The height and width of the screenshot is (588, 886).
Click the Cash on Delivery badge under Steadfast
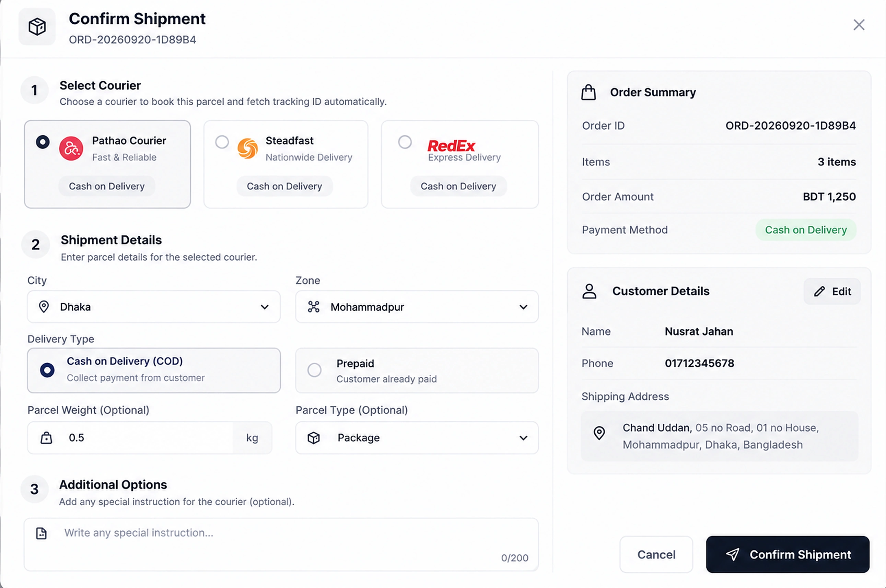click(x=284, y=186)
